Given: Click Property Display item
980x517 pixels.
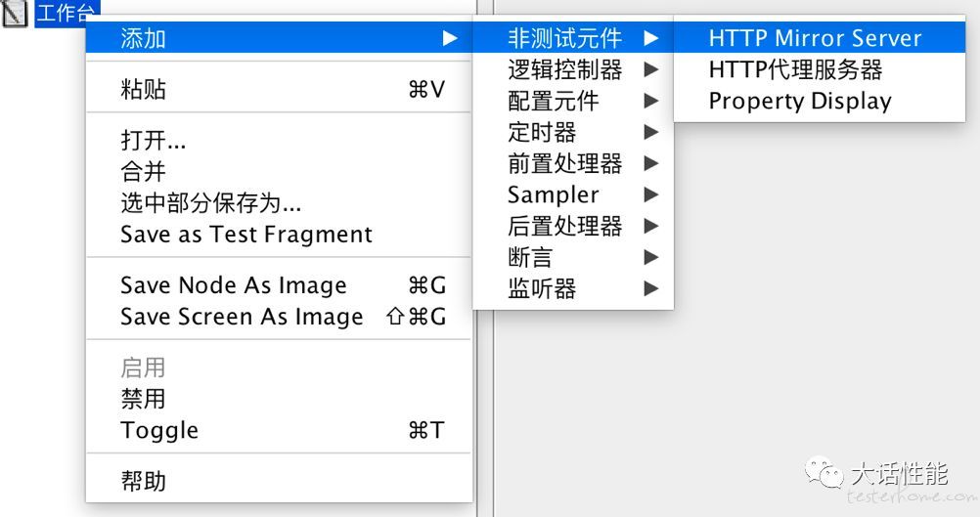Looking at the screenshot, I should click(x=820, y=102).
